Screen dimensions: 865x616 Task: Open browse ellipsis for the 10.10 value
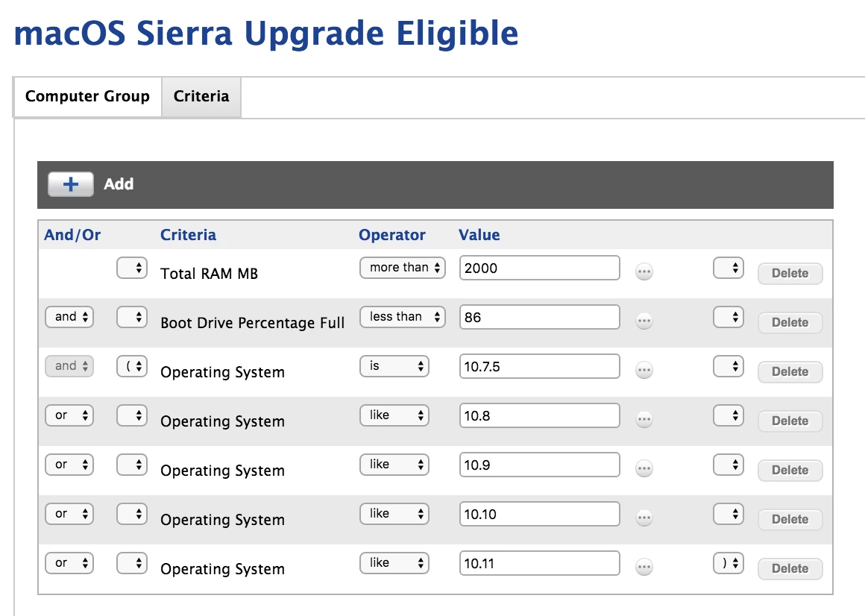(x=644, y=518)
